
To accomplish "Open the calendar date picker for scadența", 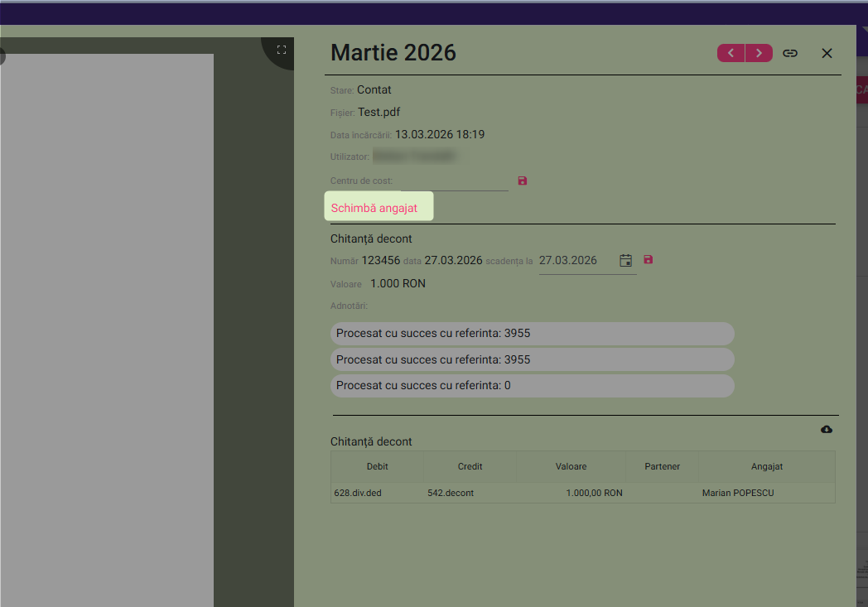I will tap(626, 260).
